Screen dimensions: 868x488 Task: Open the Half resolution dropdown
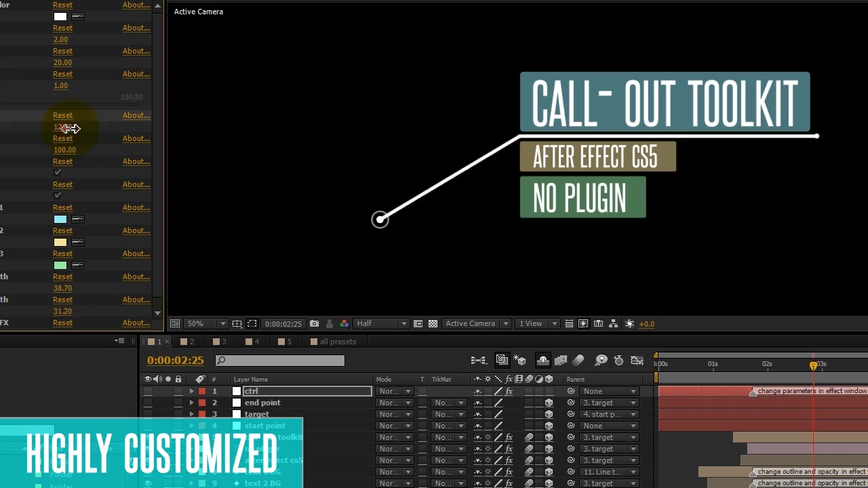382,324
